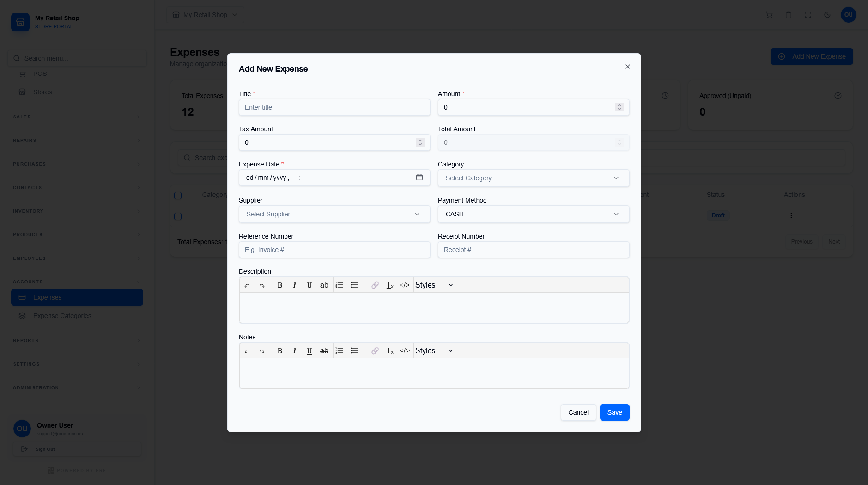This screenshot has width=868, height=485.
Task: Increment the Amount using the stepper arrows
Action: click(619, 105)
